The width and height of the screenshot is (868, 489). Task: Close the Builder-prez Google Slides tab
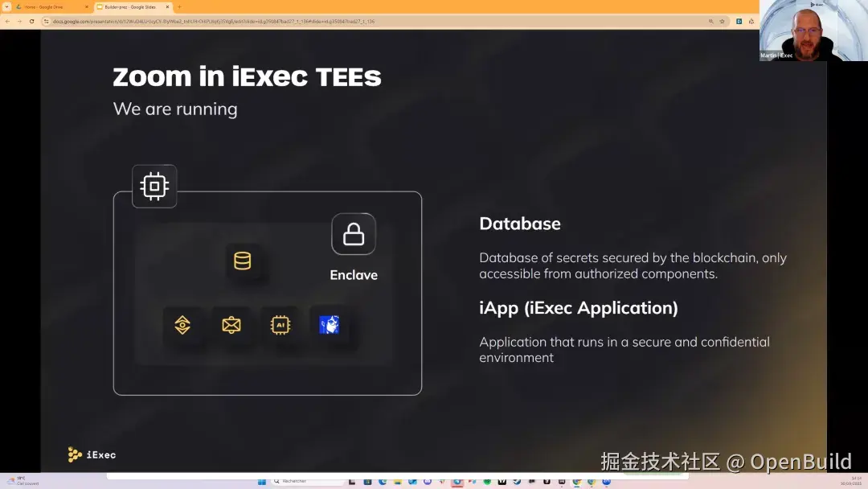(168, 7)
